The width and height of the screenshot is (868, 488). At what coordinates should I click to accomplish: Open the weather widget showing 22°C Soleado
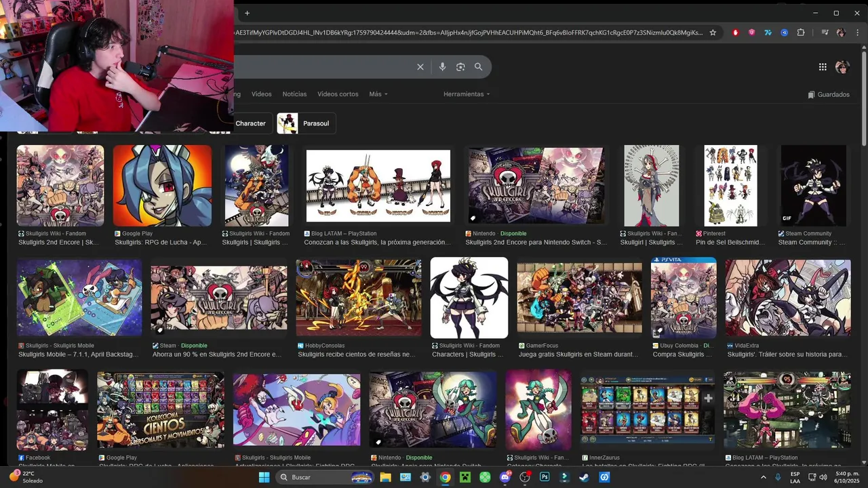click(27, 477)
